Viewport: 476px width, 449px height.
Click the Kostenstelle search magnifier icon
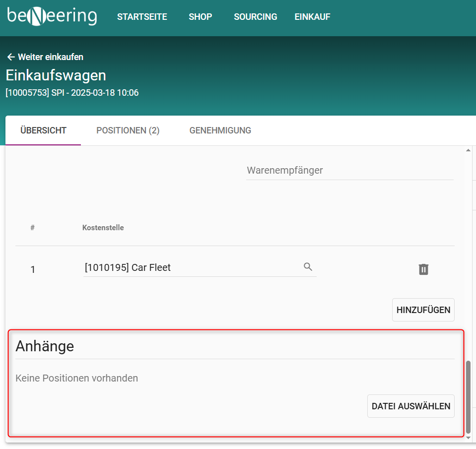[308, 267]
